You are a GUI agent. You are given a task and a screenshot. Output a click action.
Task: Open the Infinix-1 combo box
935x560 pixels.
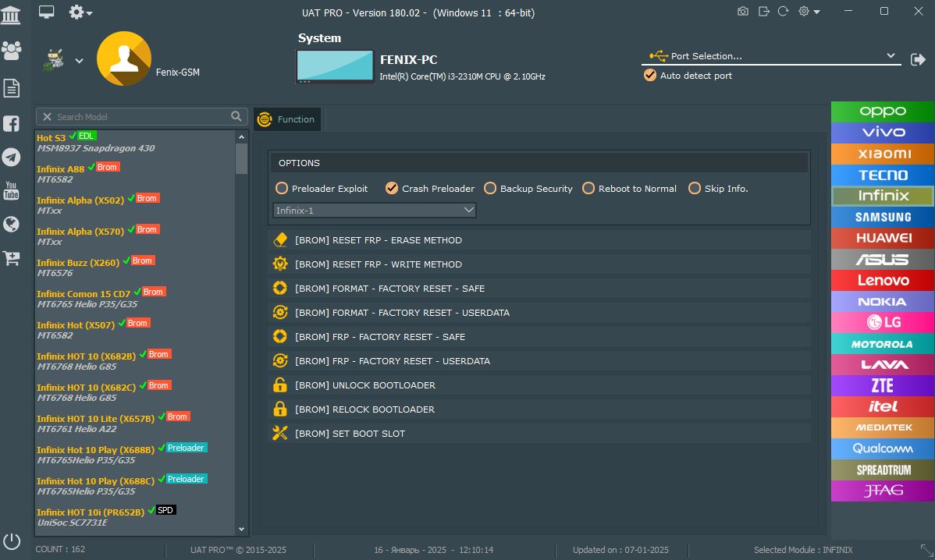click(375, 211)
